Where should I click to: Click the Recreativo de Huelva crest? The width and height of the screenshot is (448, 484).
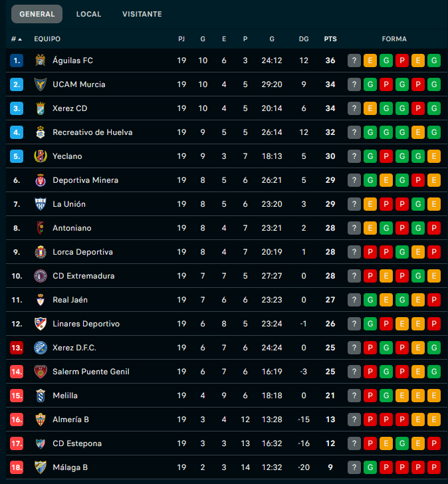point(40,132)
